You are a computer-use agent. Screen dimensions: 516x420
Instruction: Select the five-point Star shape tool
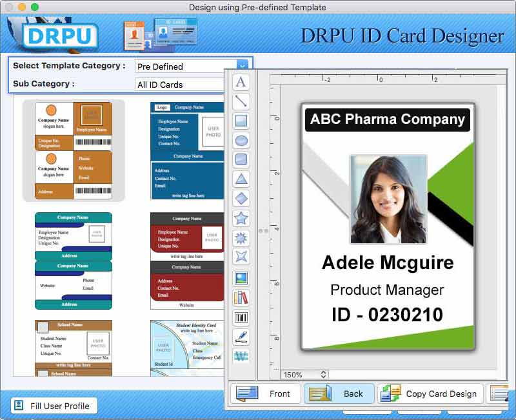(x=241, y=218)
